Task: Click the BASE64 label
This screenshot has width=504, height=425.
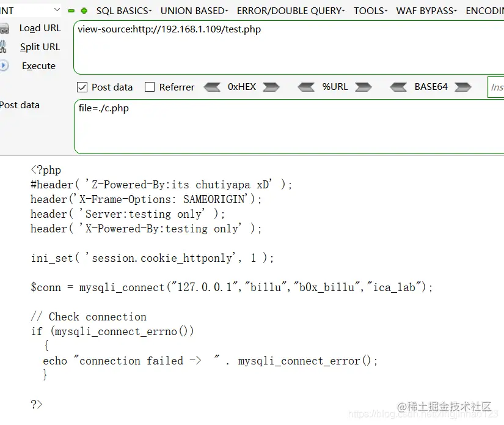Action: coord(431,87)
